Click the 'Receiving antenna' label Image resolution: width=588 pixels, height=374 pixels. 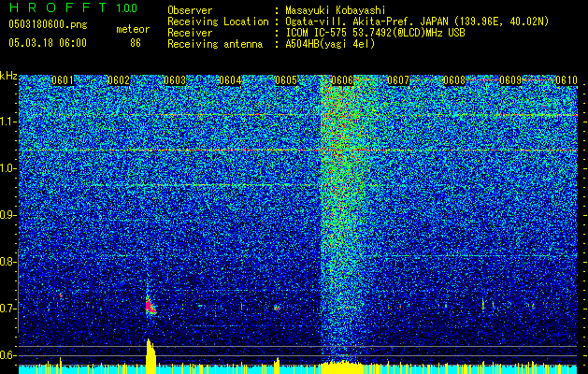click(x=215, y=44)
